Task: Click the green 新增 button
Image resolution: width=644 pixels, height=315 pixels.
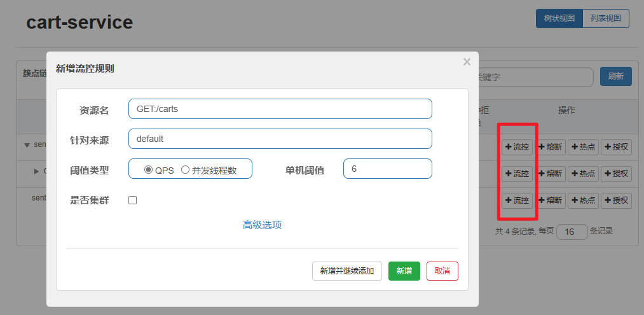Action: click(x=404, y=271)
